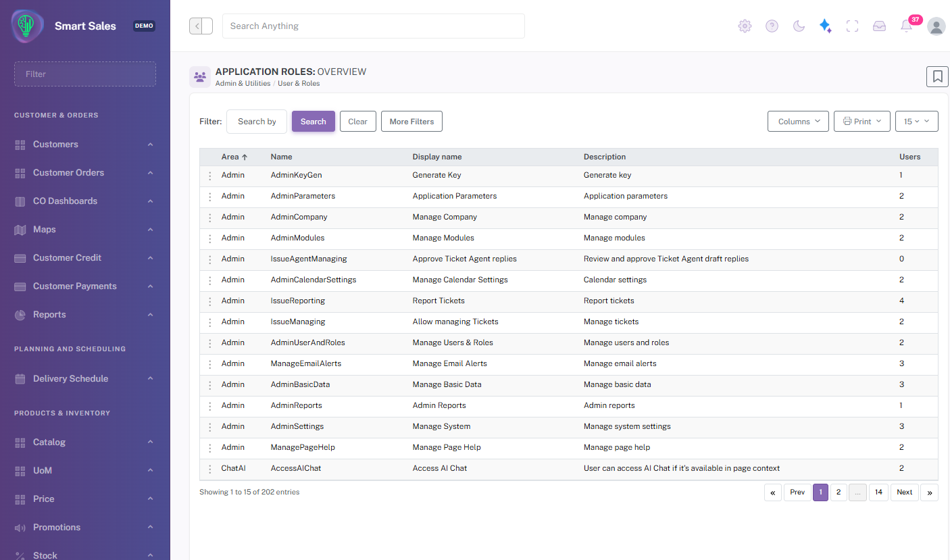This screenshot has height=560, width=950.
Task: Expand the Customer Orders sidebar menu
Action: coord(84,173)
